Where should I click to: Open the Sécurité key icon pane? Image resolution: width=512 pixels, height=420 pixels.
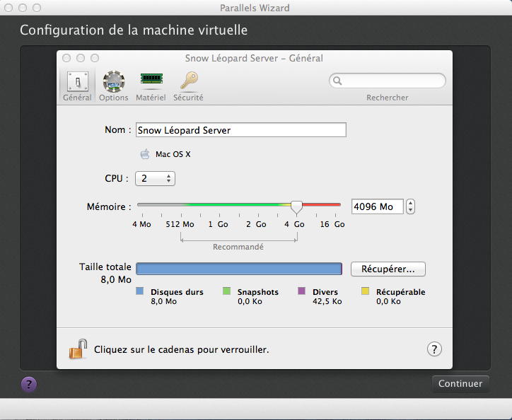[x=189, y=81]
